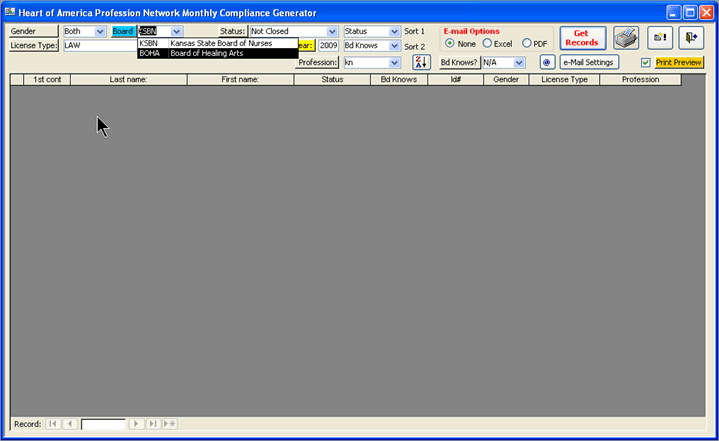Click the exit door icon button
The height and width of the screenshot is (441, 719).
point(691,38)
